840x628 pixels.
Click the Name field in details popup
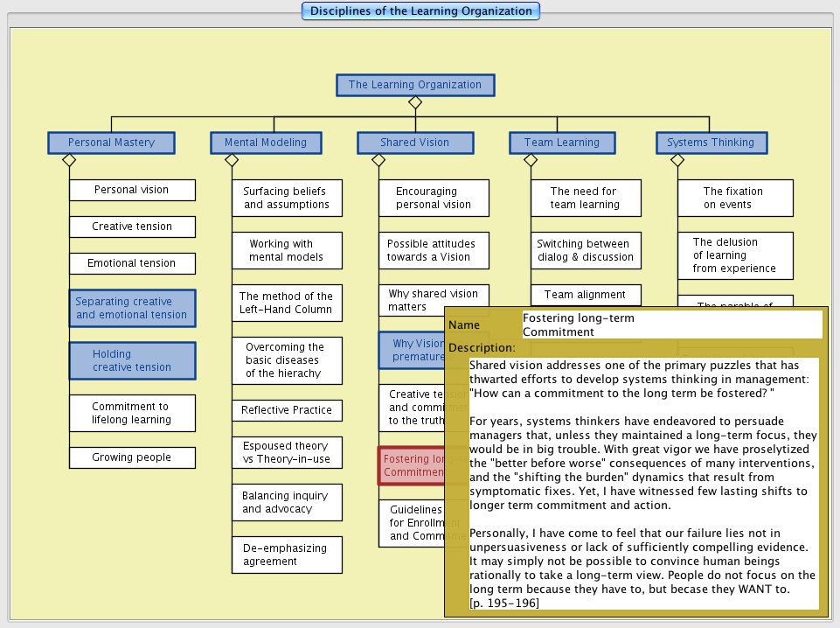pyautogui.click(x=671, y=324)
